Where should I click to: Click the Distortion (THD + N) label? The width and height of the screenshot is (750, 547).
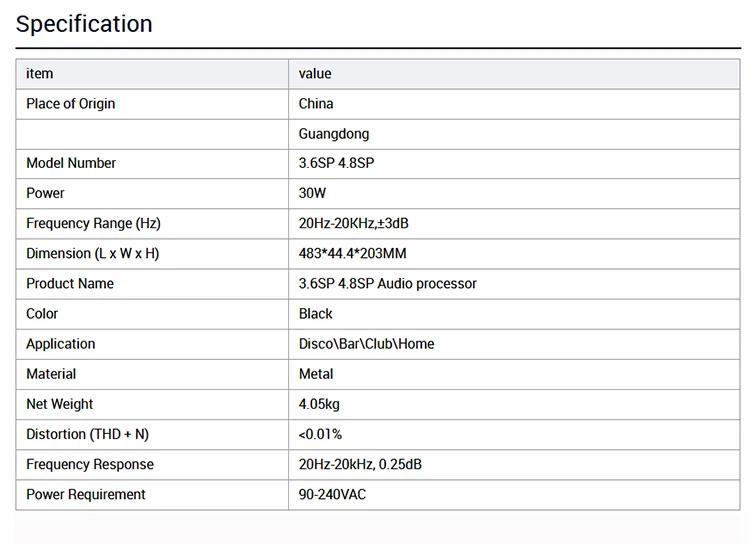pos(88,435)
